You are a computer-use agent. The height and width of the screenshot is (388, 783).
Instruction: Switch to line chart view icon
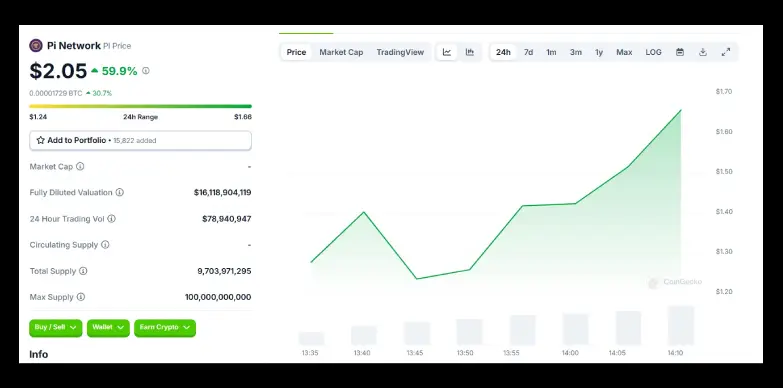click(447, 52)
